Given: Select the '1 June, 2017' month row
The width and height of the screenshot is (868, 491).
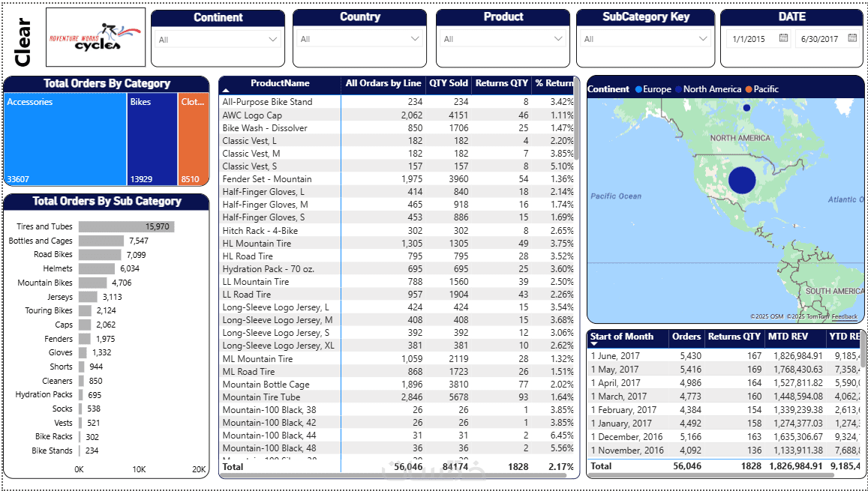Looking at the screenshot, I should (x=723, y=356).
